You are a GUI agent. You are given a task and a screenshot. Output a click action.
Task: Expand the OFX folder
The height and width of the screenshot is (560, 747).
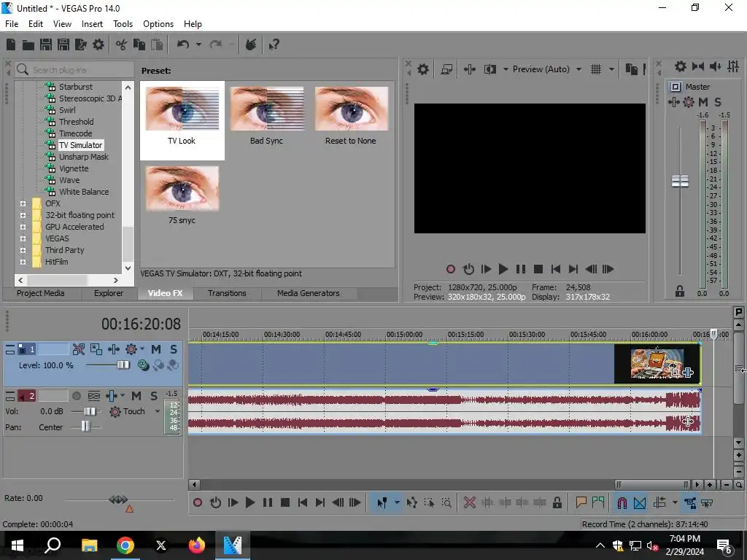[23, 203]
